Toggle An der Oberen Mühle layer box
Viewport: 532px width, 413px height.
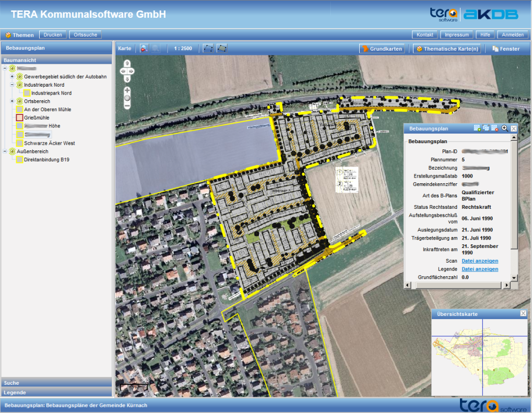[19, 110]
